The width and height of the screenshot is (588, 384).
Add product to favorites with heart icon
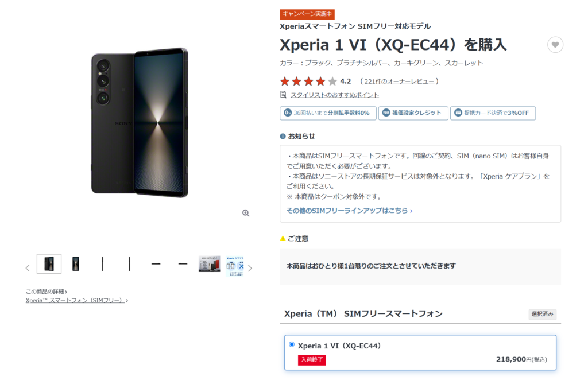click(555, 45)
